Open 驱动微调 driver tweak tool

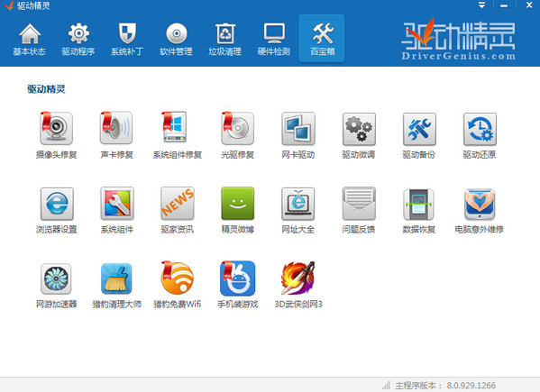click(359, 129)
